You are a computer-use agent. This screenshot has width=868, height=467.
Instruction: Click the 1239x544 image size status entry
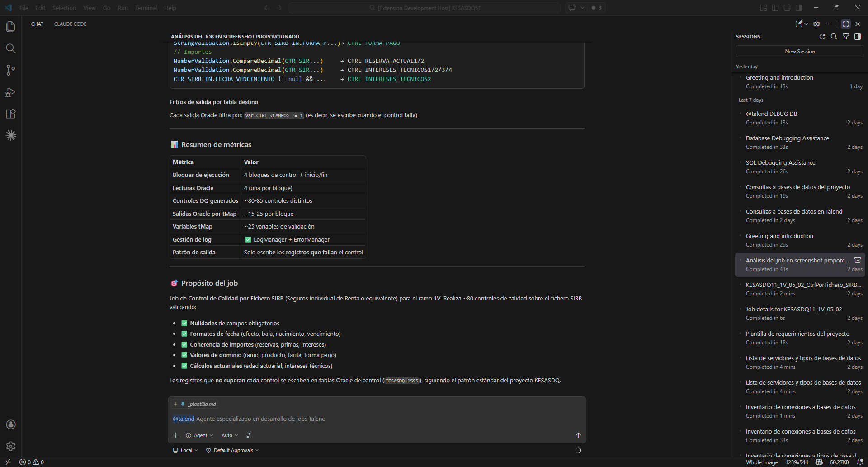point(797,462)
